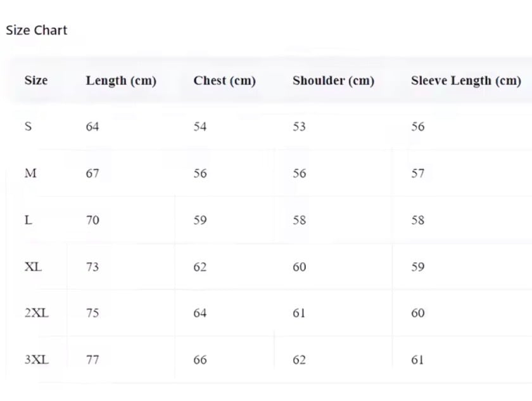Viewport: 532px width, 401px height.
Task: Click the L size row label
Action: pyautogui.click(x=28, y=220)
